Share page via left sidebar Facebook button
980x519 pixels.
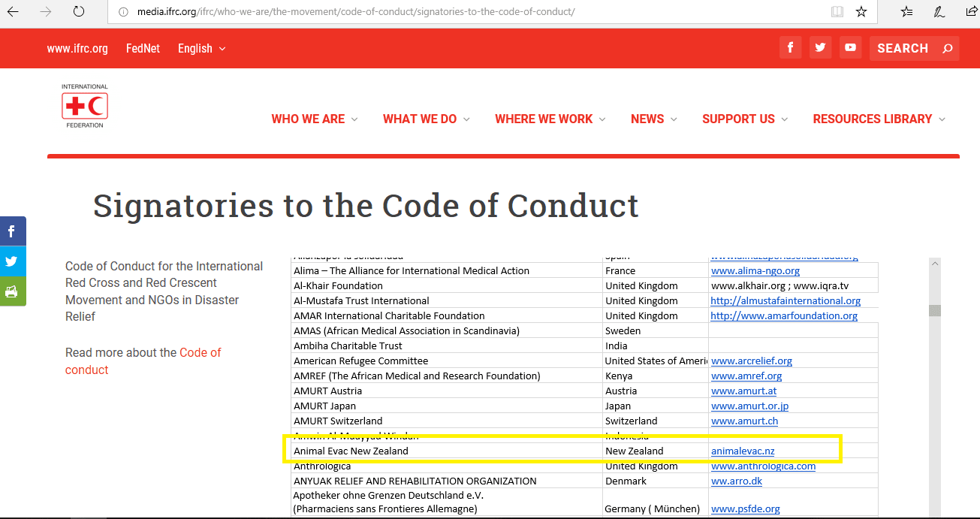click(12, 231)
